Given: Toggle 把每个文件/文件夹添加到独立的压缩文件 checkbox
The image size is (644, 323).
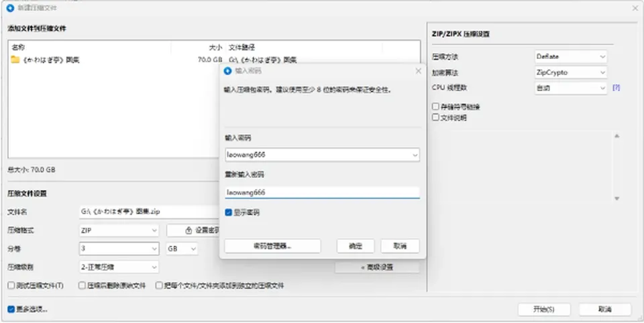Looking at the screenshot, I should pos(159,285).
